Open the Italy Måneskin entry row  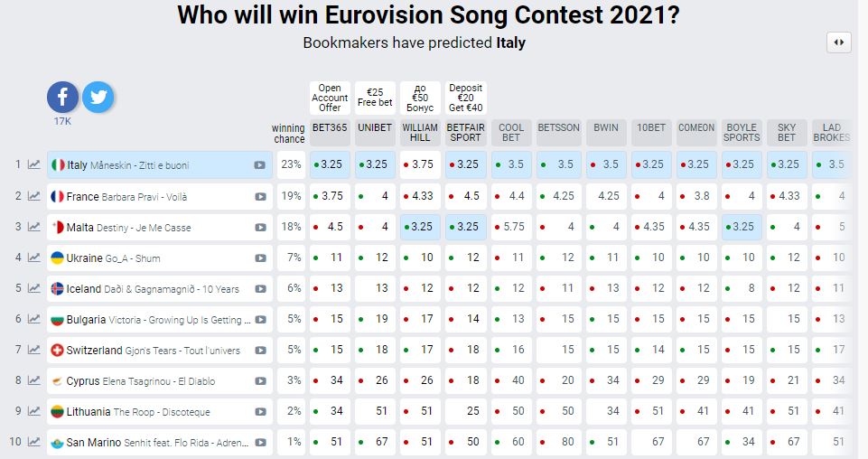click(x=160, y=165)
